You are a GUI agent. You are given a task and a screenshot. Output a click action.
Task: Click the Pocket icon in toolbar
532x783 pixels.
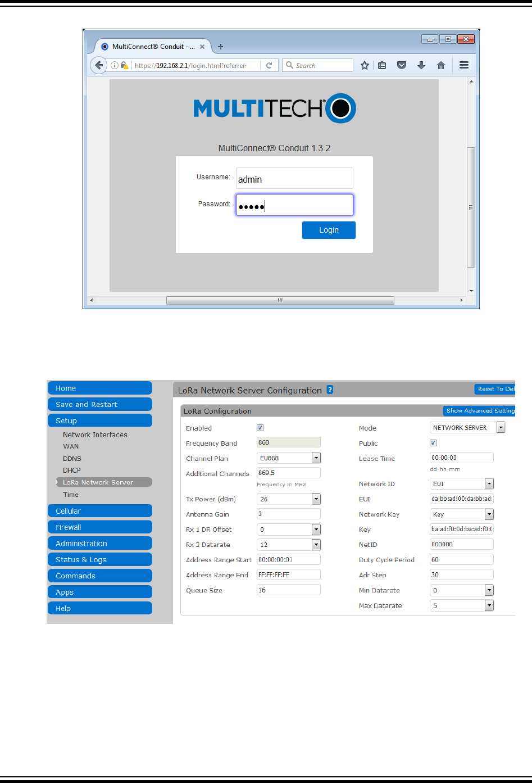(402, 65)
